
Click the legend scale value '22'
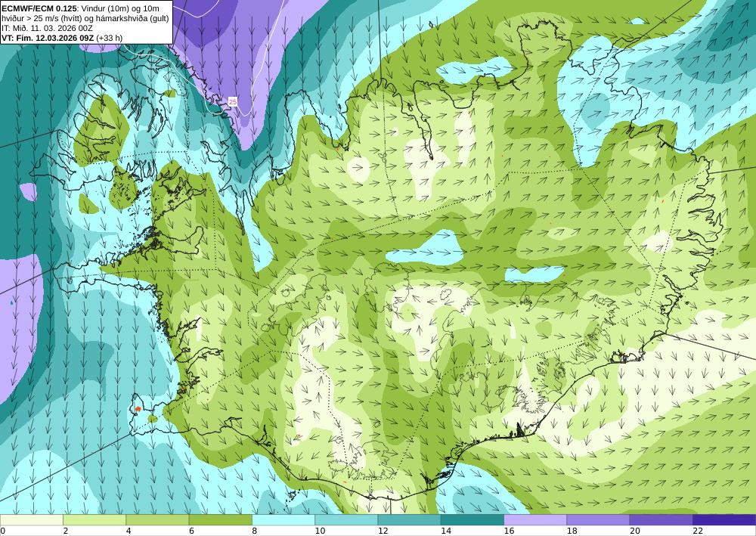pyautogui.click(x=698, y=531)
